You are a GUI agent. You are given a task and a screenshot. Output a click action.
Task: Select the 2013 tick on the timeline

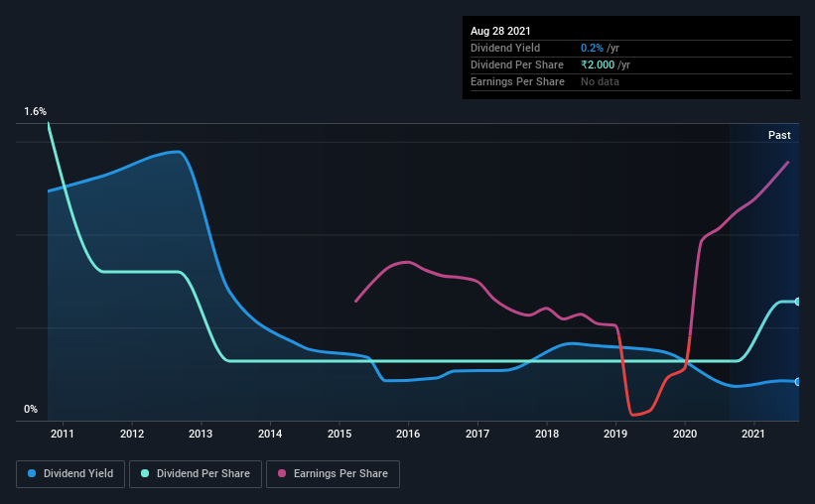(x=201, y=434)
